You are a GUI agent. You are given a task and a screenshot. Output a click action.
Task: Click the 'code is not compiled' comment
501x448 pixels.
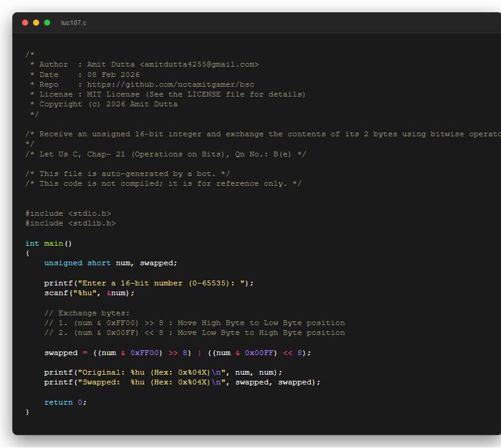pos(163,184)
